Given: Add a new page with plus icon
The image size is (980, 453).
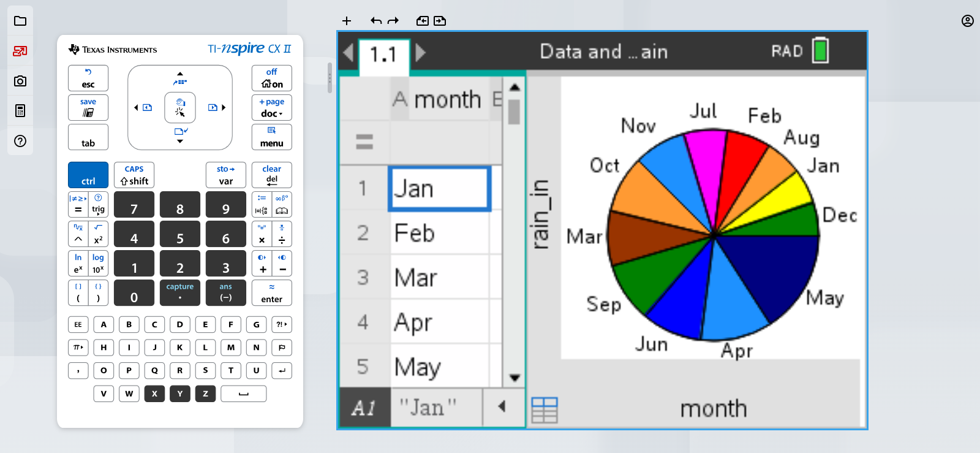Looking at the screenshot, I should pyautogui.click(x=347, y=21).
